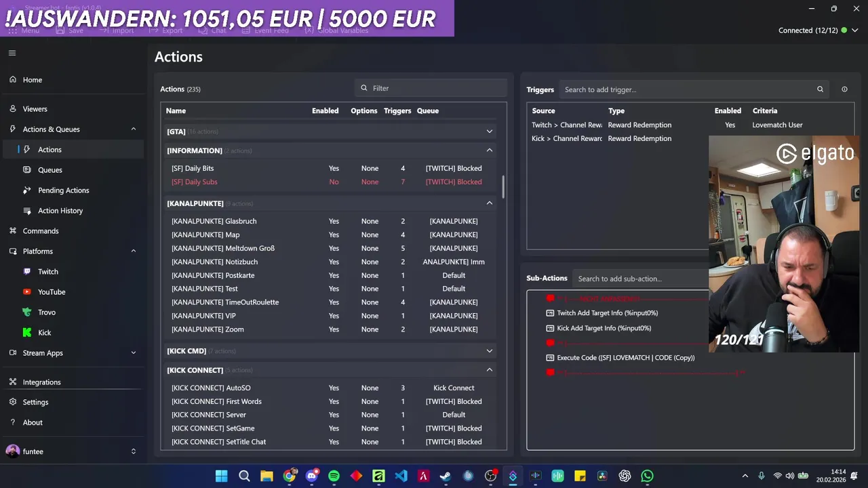Click the info icon beside trigger search
The image size is (868, 488).
coord(844,89)
